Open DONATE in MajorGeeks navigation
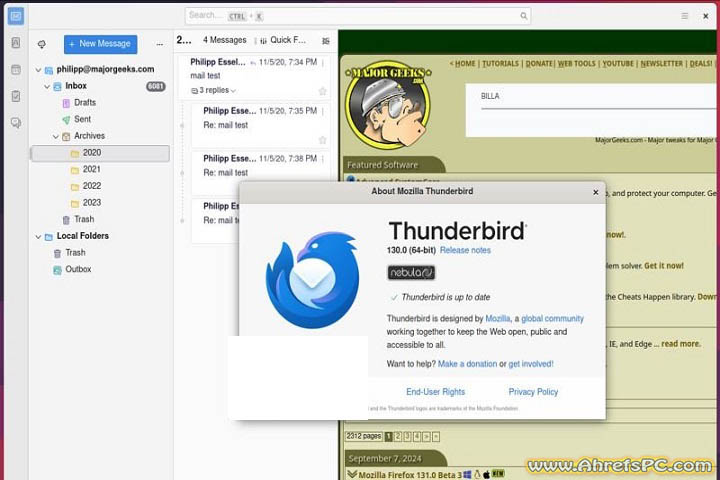Image resolution: width=720 pixels, height=480 pixels. (x=539, y=64)
